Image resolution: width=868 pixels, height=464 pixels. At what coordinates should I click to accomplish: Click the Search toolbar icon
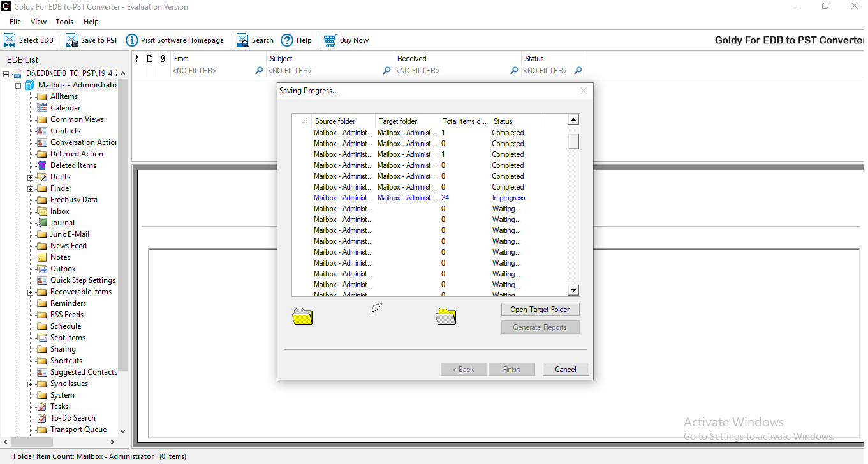pos(243,40)
